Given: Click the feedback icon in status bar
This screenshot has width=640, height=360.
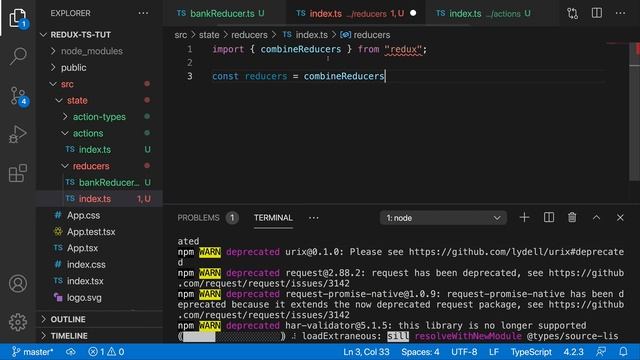Looking at the screenshot, I should (601, 352).
